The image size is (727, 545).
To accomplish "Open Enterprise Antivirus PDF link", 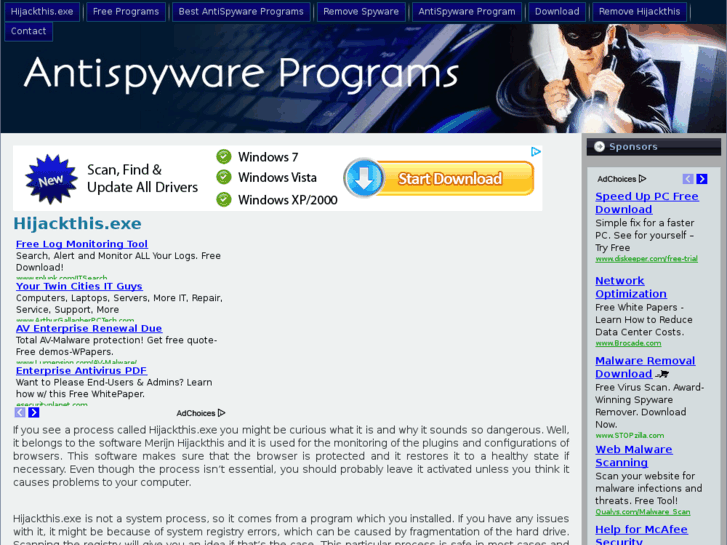I will [x=82, y=371].
